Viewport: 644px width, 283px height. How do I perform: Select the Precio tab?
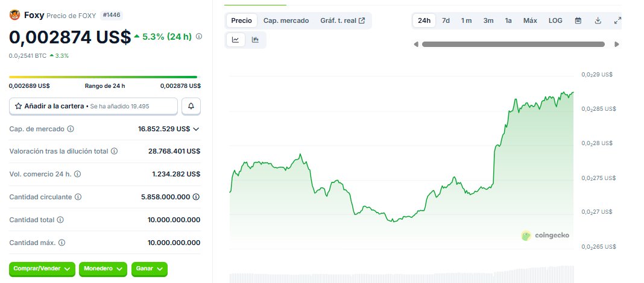coord(241,20)
